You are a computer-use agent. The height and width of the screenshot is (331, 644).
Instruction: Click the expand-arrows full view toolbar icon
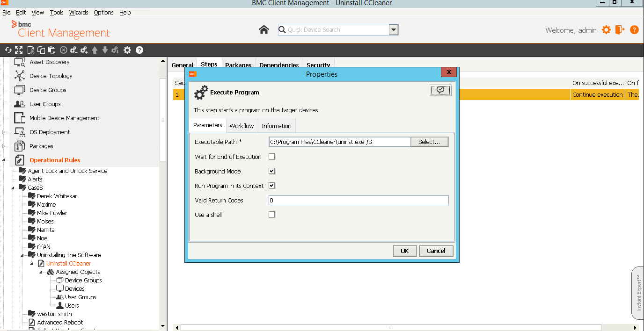click(19, 50)
